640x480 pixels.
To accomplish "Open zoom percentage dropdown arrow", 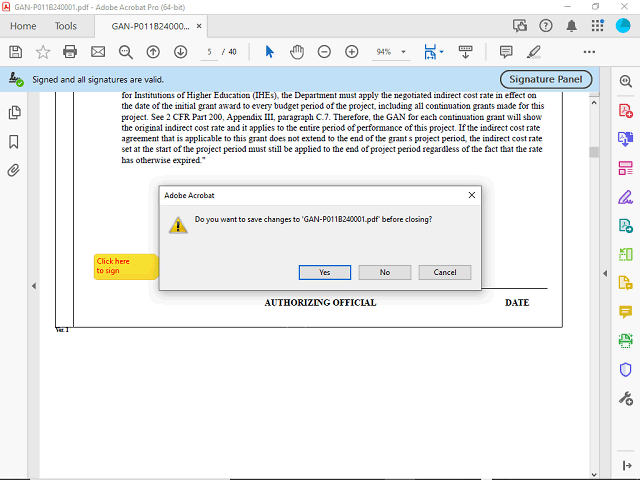I will 403,52.
